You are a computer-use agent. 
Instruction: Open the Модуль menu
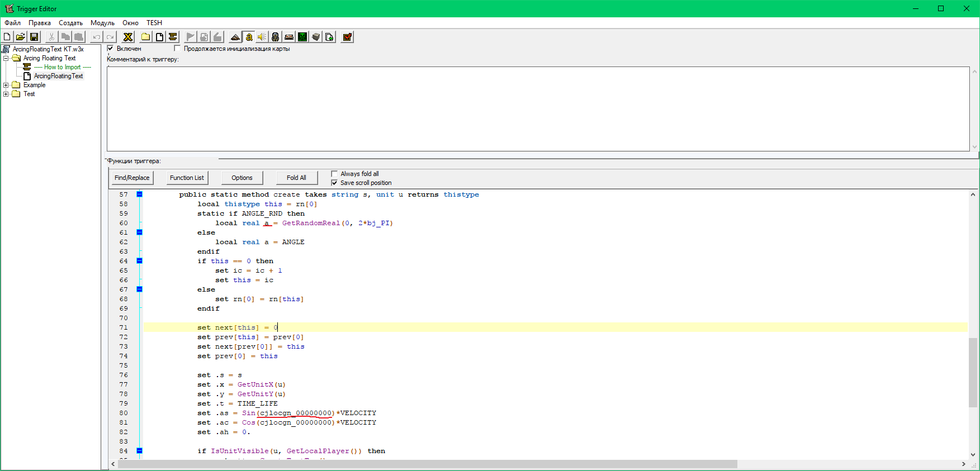pyautogui.click(x=102, y=23)
